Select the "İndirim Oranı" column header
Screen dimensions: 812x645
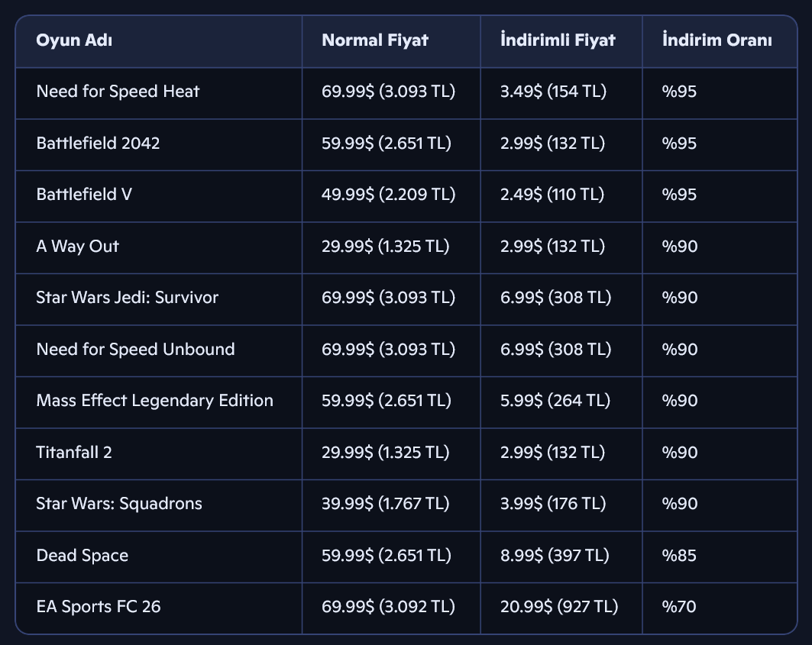pos(717,40)
